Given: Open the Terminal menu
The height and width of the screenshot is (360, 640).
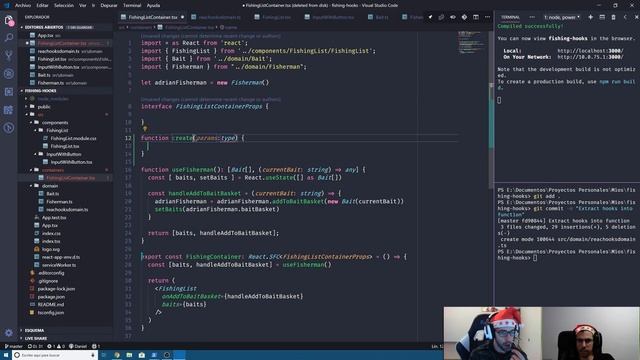Looking at the screenshot, I should 132,5.
